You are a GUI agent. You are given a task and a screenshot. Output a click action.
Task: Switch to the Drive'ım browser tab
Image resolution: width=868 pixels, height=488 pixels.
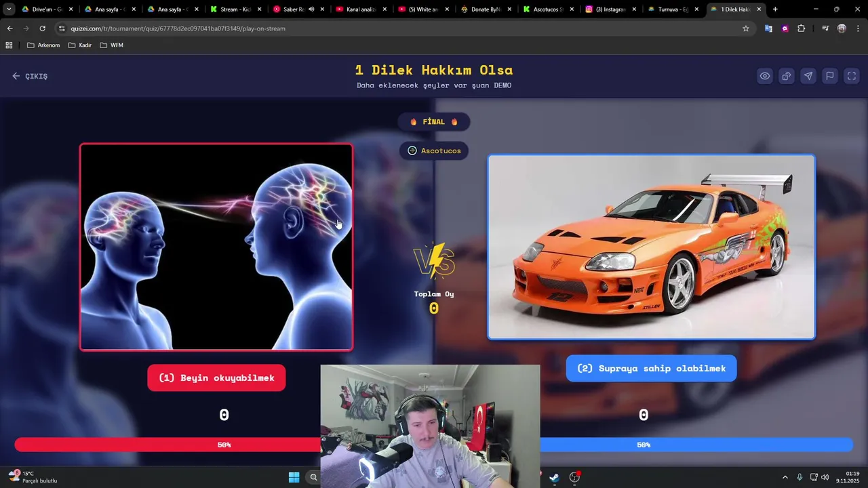46,9
